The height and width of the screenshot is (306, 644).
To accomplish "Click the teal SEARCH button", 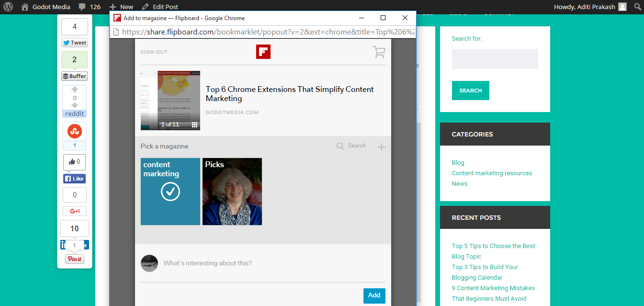I will [x=471, y=91].
